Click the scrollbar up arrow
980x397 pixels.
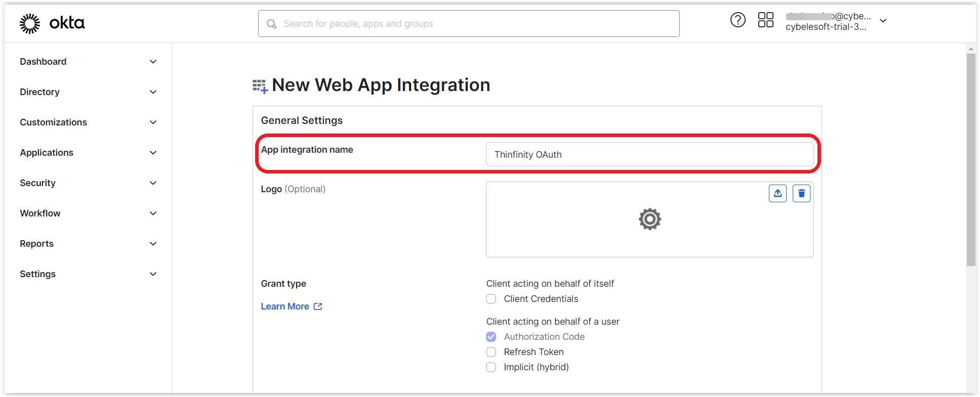pyautogui.click(x=971, y=49)
